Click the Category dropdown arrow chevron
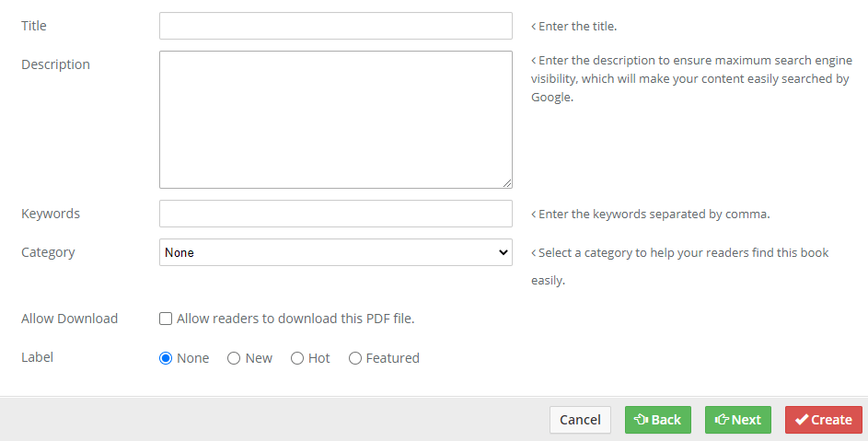 click(503, 252)
